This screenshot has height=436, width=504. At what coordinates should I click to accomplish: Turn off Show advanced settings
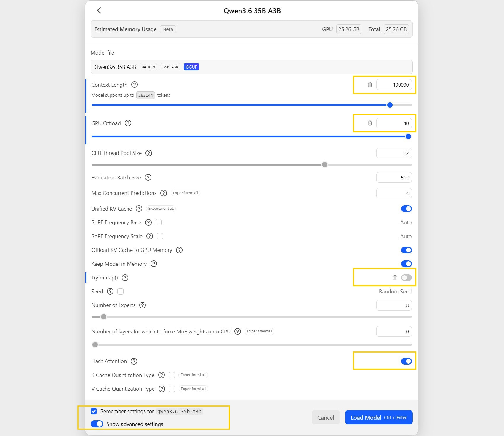(x=97, y=424)
